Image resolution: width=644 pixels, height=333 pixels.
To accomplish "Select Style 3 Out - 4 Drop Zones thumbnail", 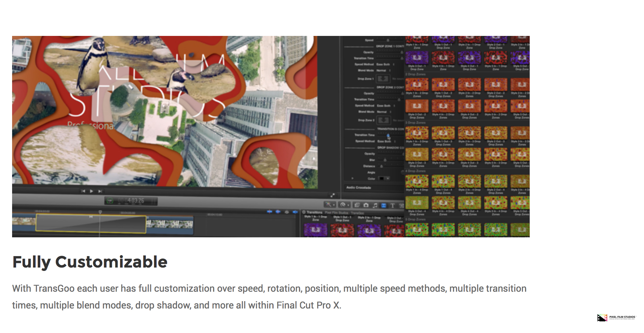I will pyautogui.click(x=417, y=203).
